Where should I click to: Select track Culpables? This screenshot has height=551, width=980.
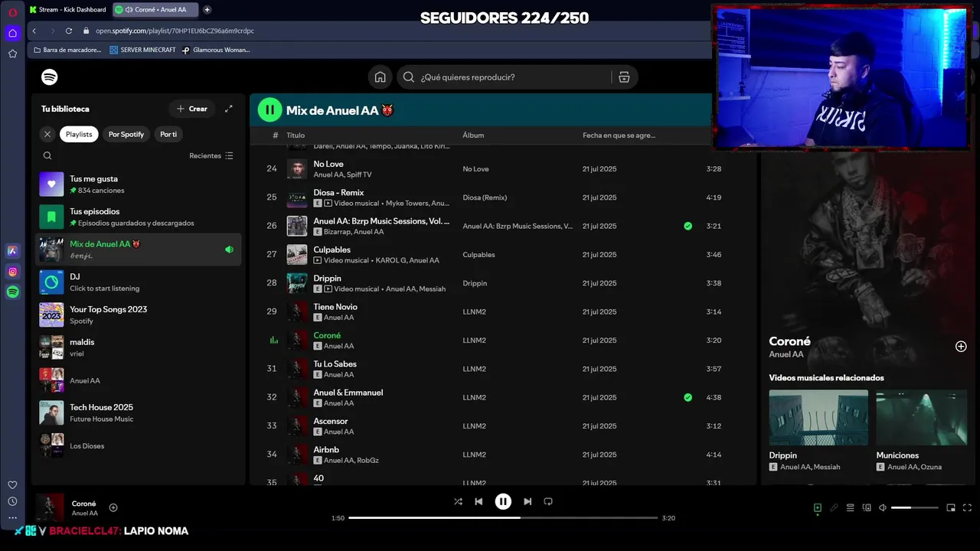[332, 249]
